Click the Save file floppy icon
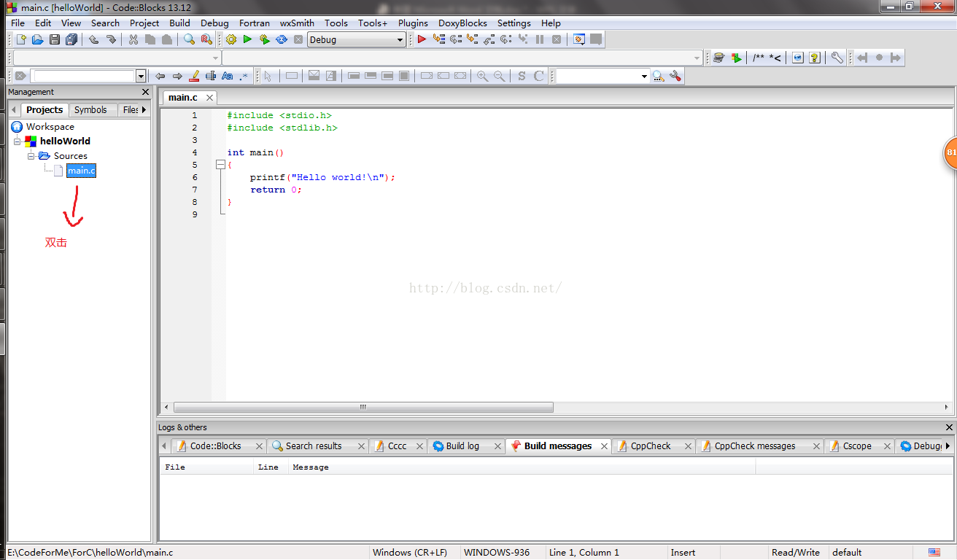Screen dimensions: 957x560 click(x=55, y=39)
